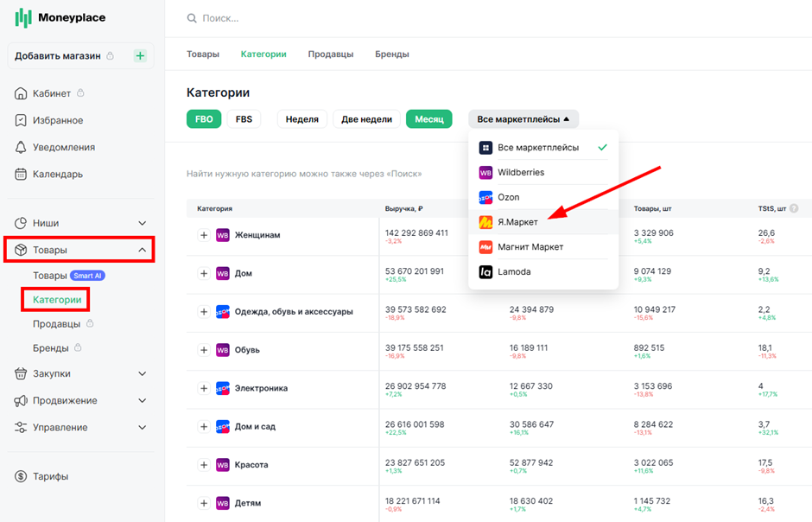This screenshot has height=522, width=812.
Task: Switch period to Месяц
Action: tap(428, 119)
